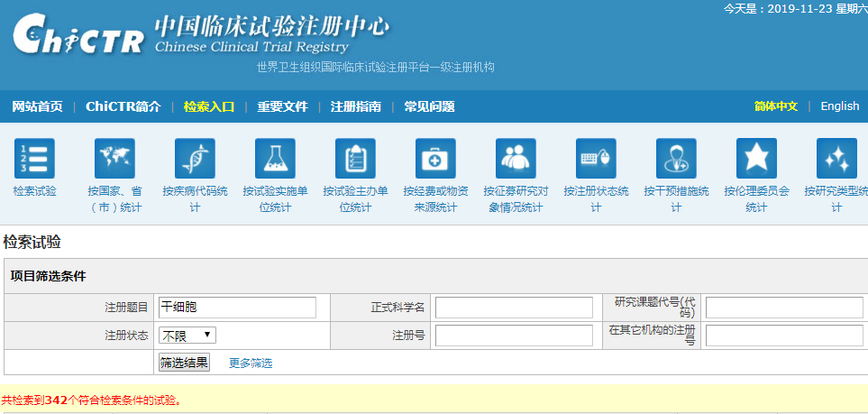Screen dimensions: 868x414
Task: Click the flask implementing unit icon
Action: tap(275, 159)
